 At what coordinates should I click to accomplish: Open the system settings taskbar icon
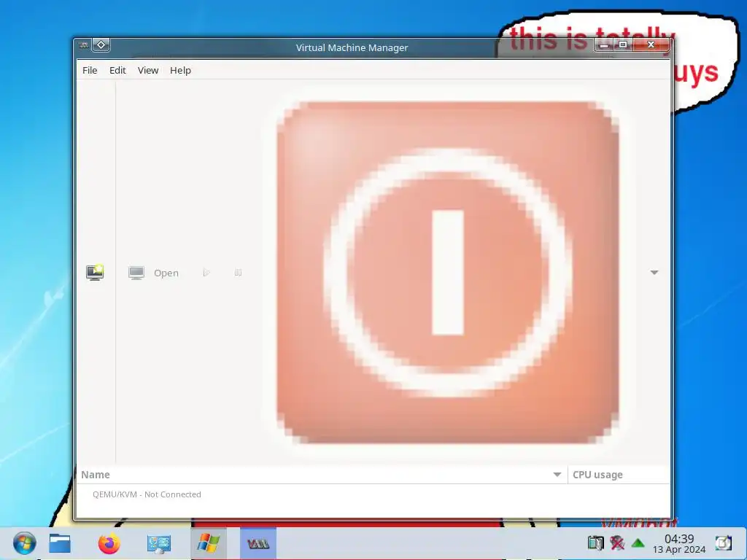pos(158,543)
